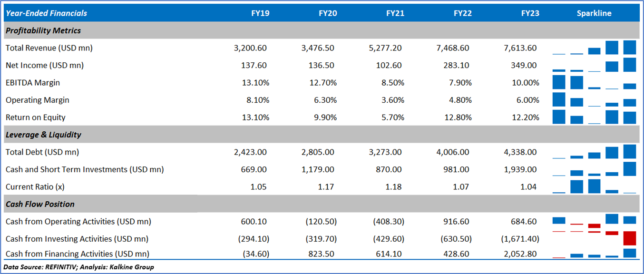Select the Current Ratio sparkline chart
Image resolution: width=644 pixels, height=274 pixels.
tap(594, 186)
